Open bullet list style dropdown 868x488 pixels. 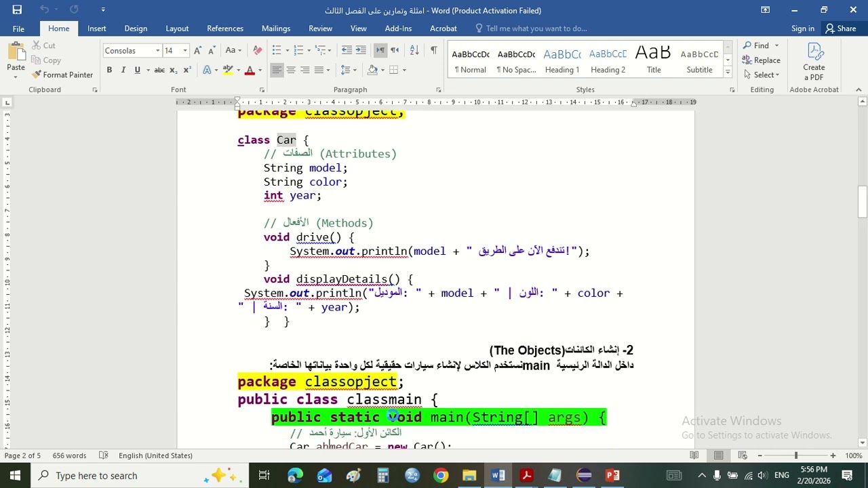[288, 51]
